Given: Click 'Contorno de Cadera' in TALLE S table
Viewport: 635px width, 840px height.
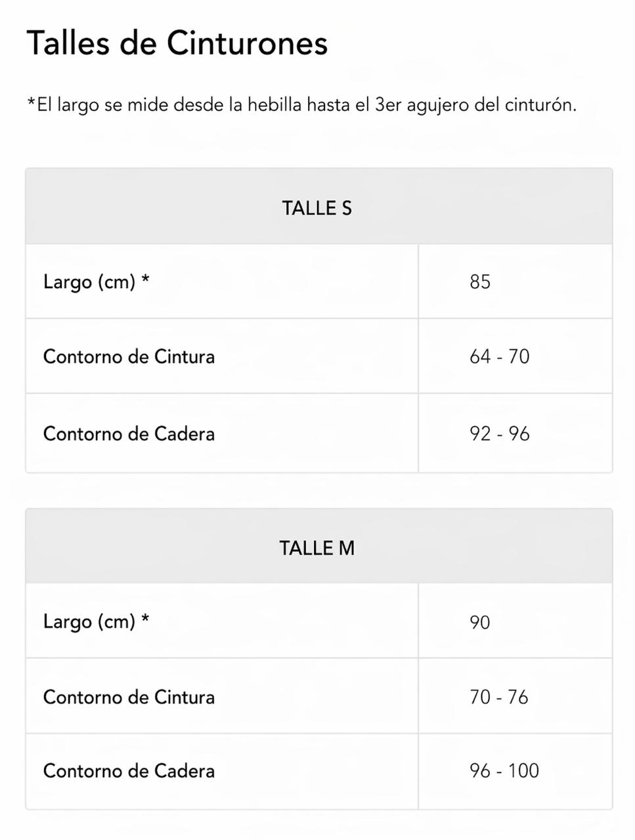Looking at the screenshot, I should pyautogui.click(x=129, y=434).
